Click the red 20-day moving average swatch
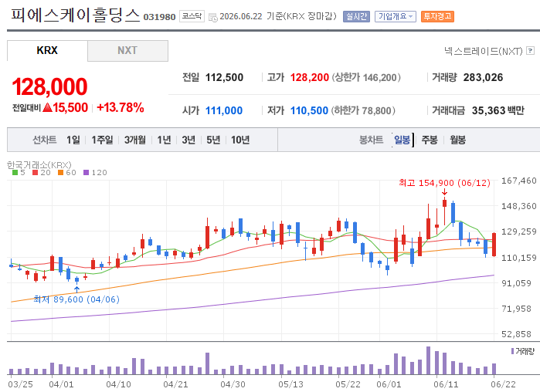The height and width of the screenshot is (392, 540). (35, 173)
